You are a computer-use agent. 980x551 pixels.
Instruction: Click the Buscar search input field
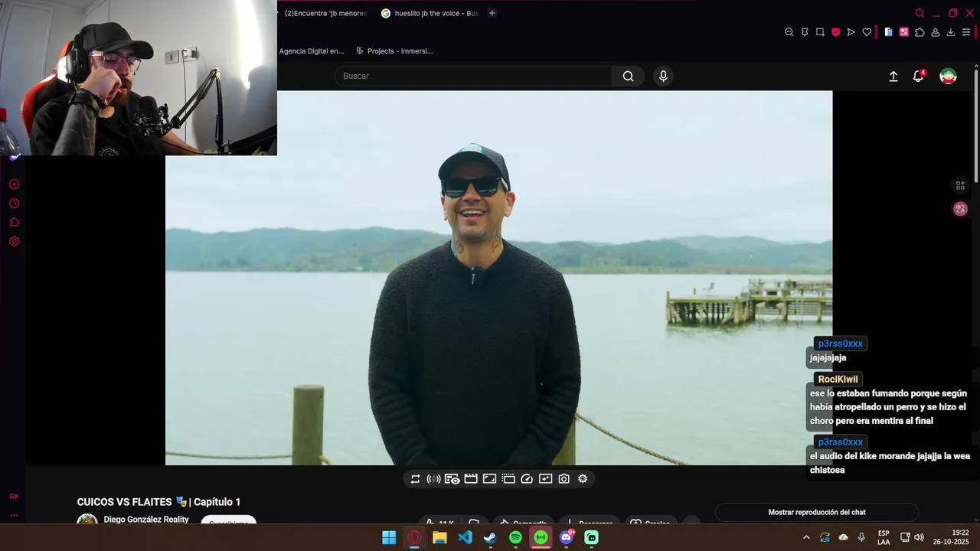click(x=473, y=76)
